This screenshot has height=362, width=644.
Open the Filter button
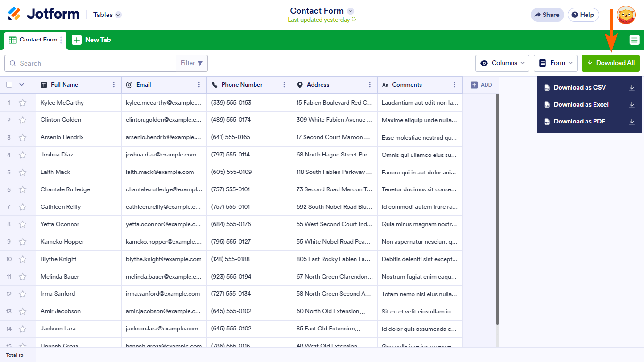(192, 63)
